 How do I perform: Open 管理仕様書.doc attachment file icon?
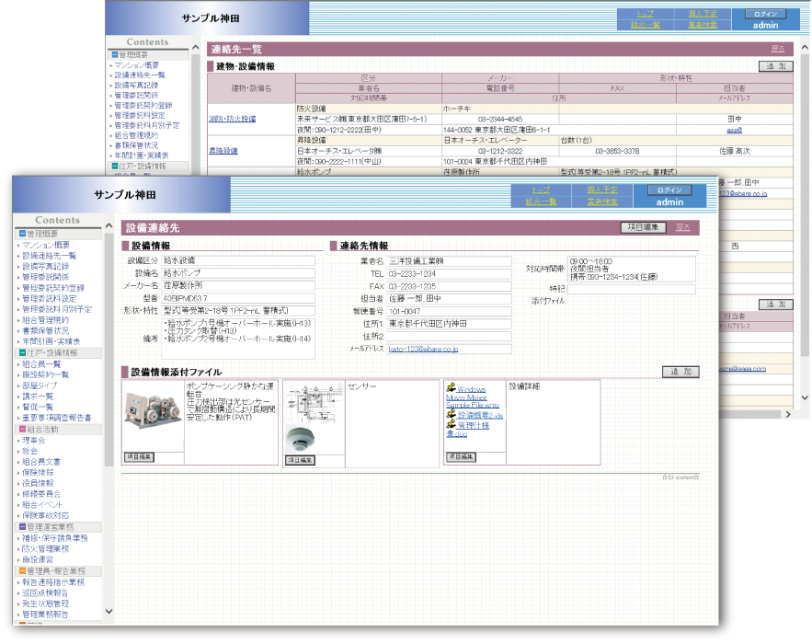tap(451, 424)
